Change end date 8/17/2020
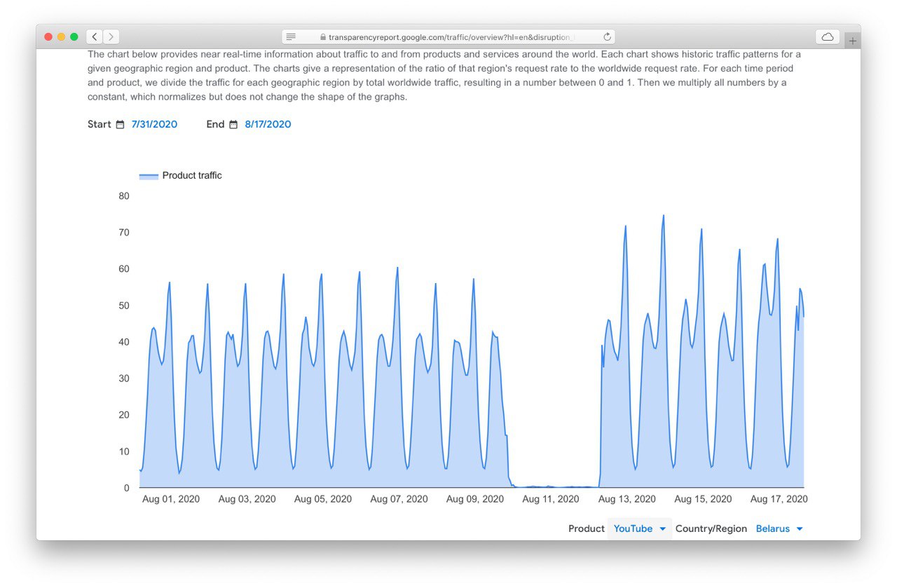This screenshot has height=588, width=897. click(x=268, y=124)
